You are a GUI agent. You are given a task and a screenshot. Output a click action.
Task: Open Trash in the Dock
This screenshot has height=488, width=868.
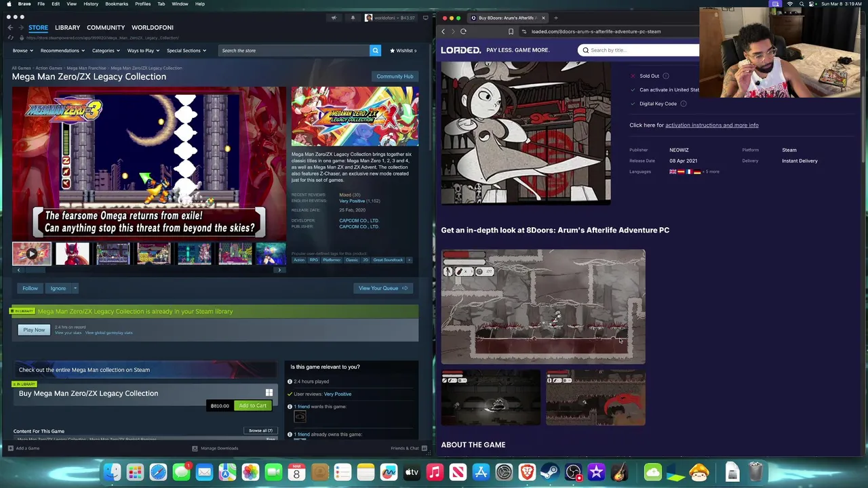(755, 472)
